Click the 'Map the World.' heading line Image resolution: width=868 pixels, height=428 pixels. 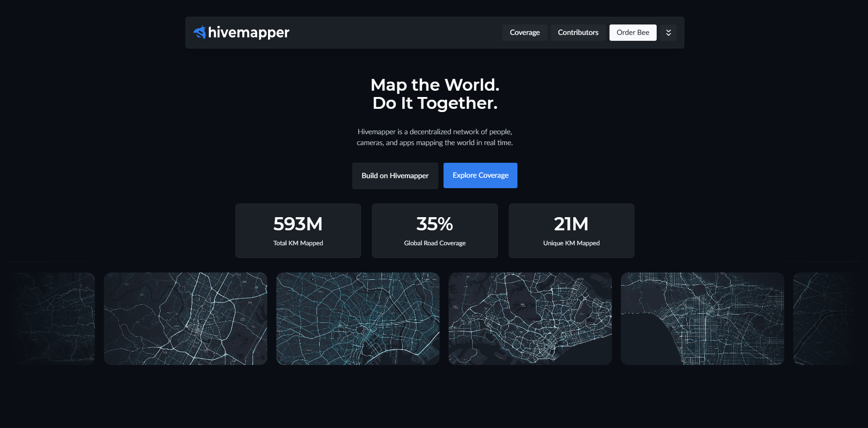tap(434, 85)
